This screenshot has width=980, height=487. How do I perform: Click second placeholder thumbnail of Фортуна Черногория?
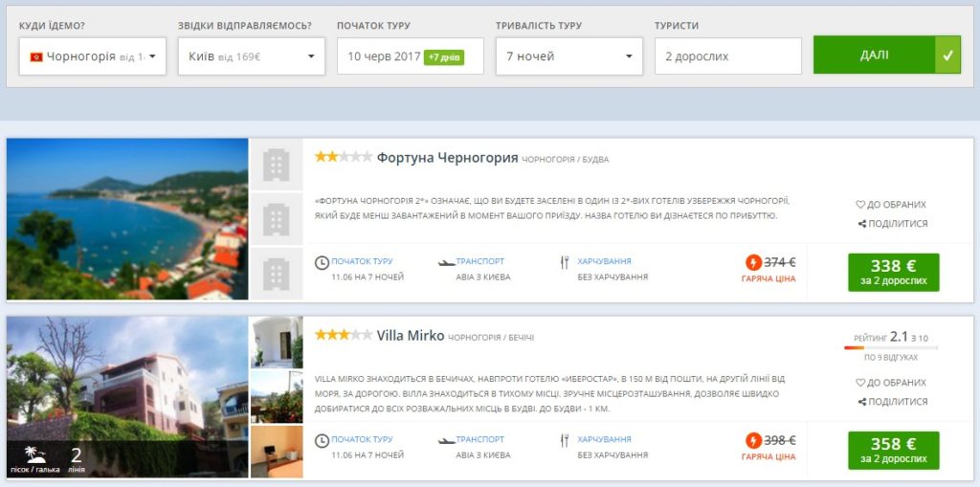pyautogui.click(x=277, y=219)
